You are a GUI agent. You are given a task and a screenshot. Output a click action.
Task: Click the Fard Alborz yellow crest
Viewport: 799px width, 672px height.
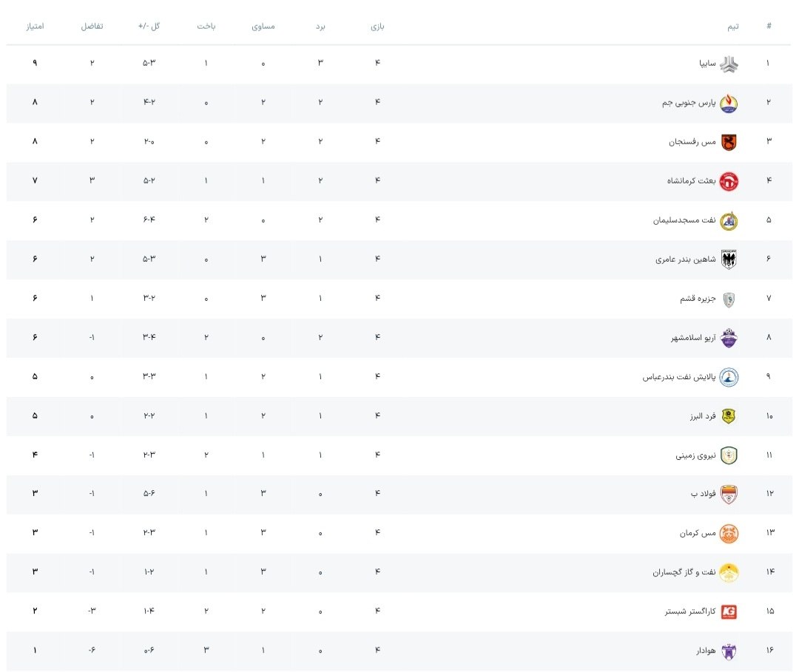[x=729, y=416]
